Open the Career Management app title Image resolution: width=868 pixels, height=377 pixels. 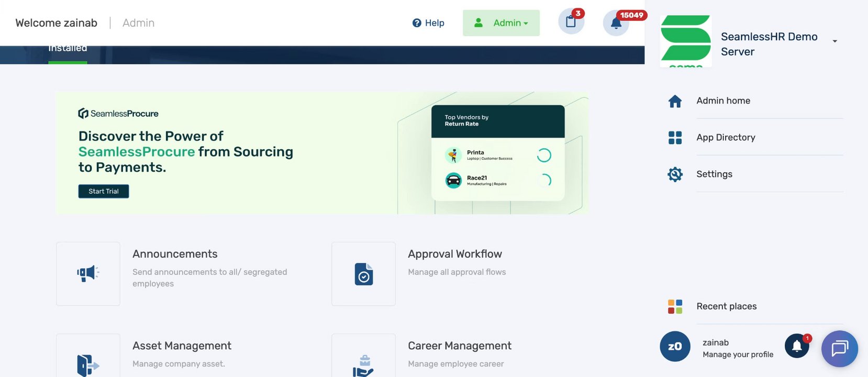click(x=460, y=346)
